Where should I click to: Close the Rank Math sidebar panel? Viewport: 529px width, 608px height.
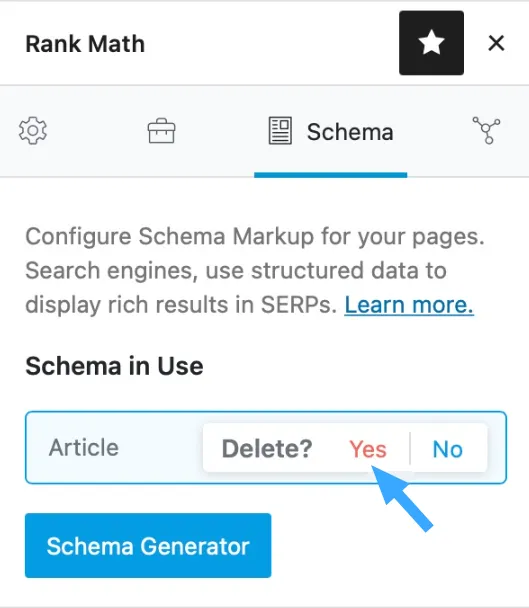[496, 43]
